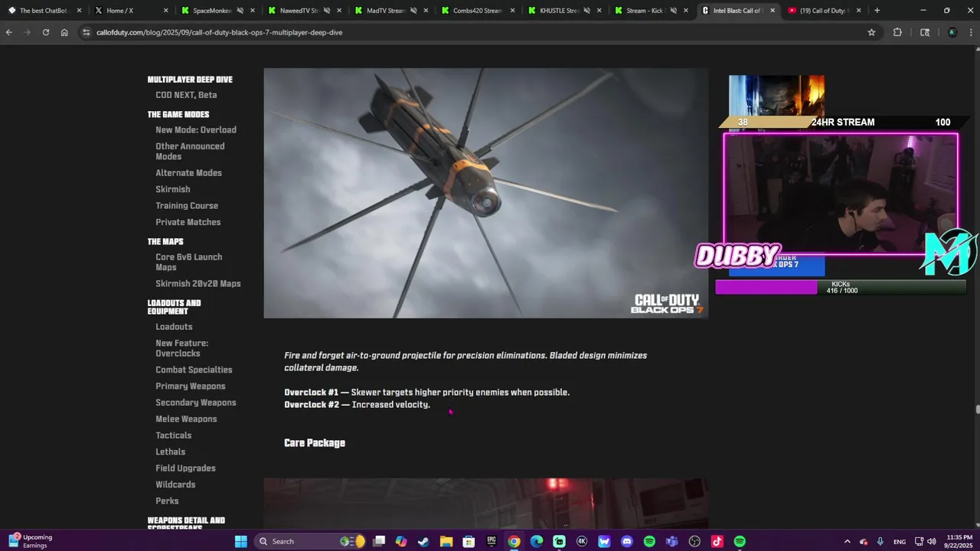Switch the ENG input language

click(x=900, y=541)
